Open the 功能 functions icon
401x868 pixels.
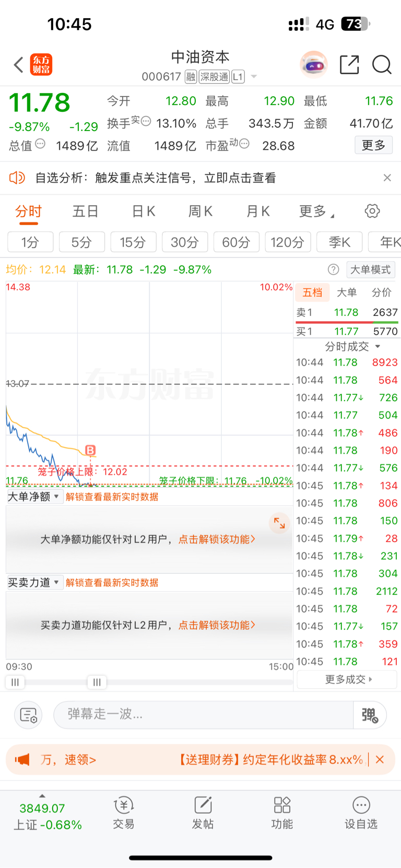click(282, 813)
